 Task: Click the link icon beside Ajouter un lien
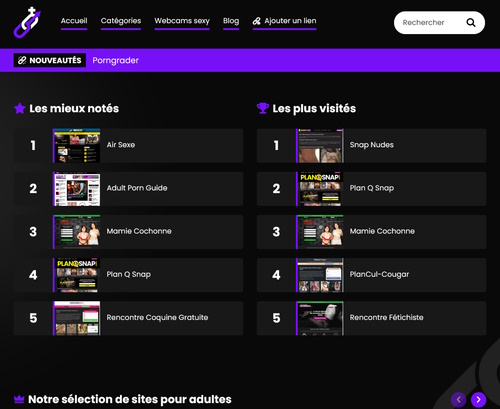pyautogui.click(x=256, y=21)
